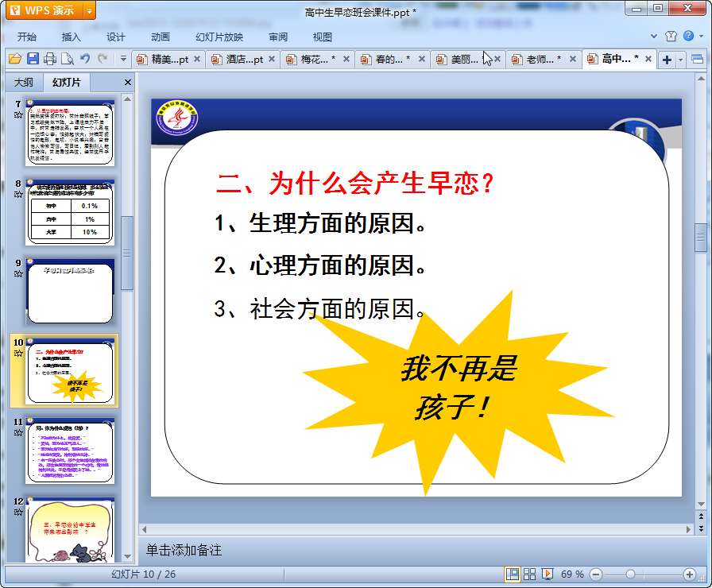Close the 精美...pt document tab
Viewport: 712px width, 588px height.
pyautogui.click(x=197, y=59)
